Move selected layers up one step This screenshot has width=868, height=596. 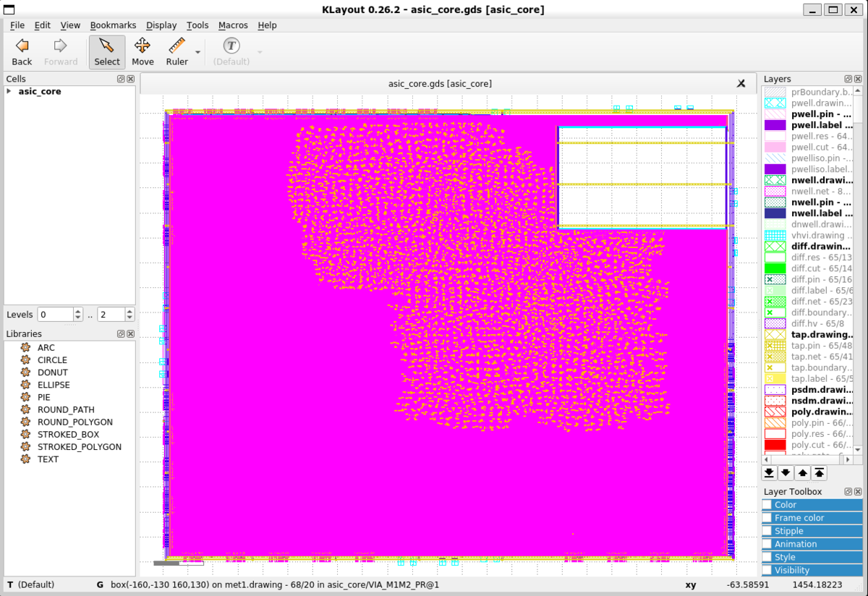click(x=803, y=473)
